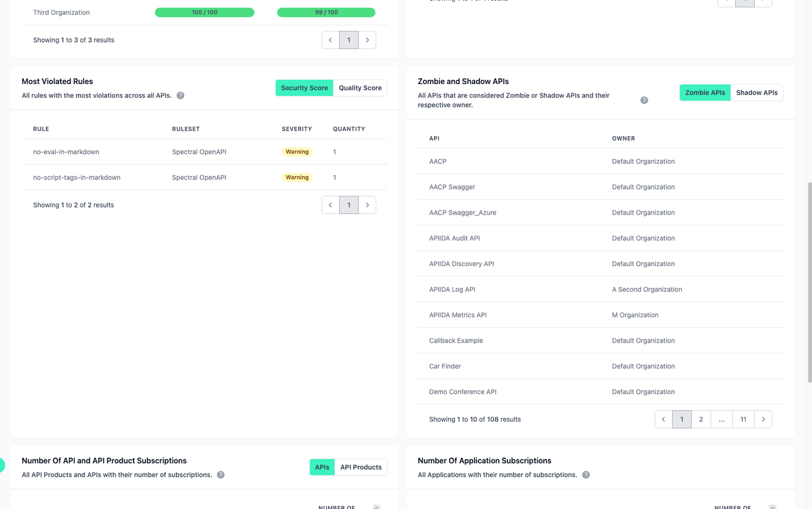The height and width of the screenshot is (509, 812).
Task: Click next page chevron in the organizations table
Action: [x=367, y=40]
